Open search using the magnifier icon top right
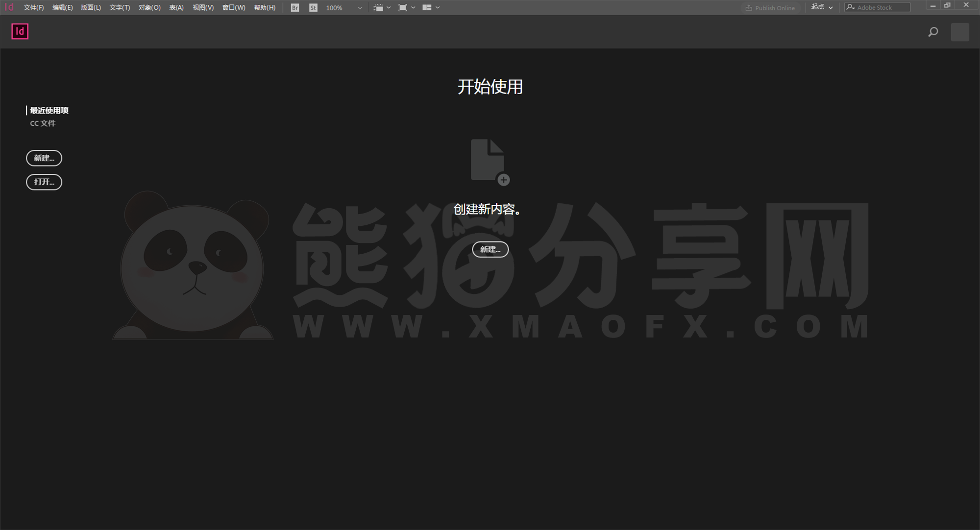This screenshot has width=980, height=530. point(933,32)
